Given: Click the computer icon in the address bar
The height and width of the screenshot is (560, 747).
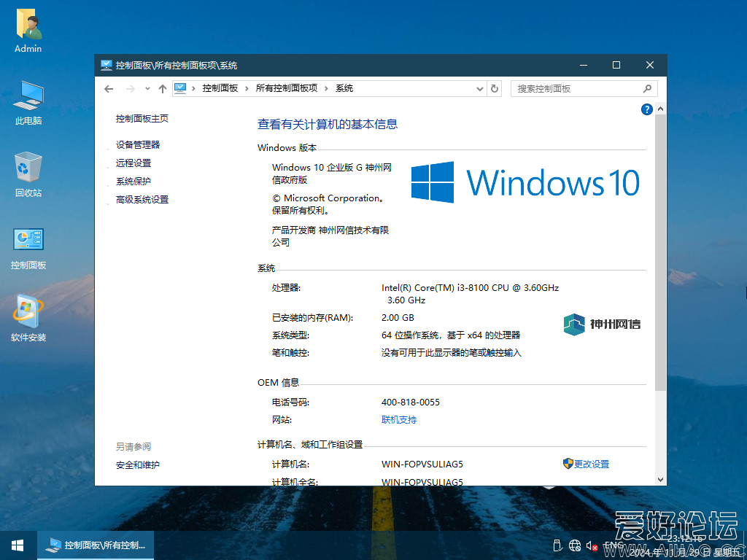Looking at the screenshot, I should [180, 88].
